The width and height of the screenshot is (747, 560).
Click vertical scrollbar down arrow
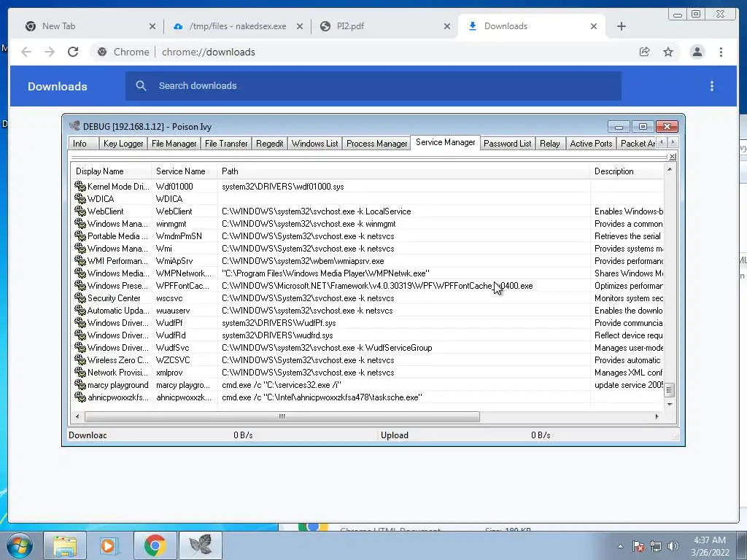pos(670,404)
